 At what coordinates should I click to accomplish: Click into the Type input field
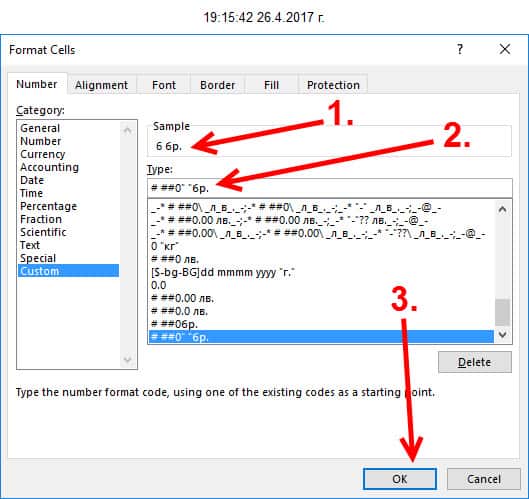tap(330, 188)
